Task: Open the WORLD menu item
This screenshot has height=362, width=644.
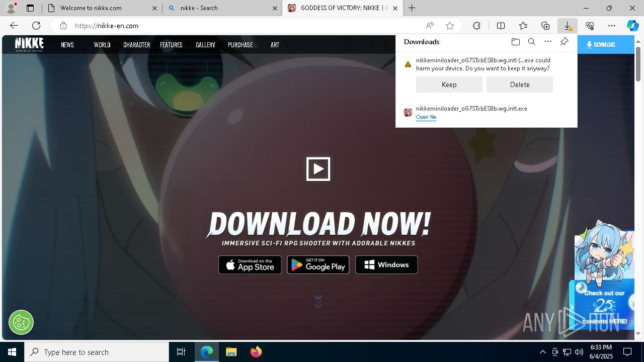Action: tap(102, 45)
